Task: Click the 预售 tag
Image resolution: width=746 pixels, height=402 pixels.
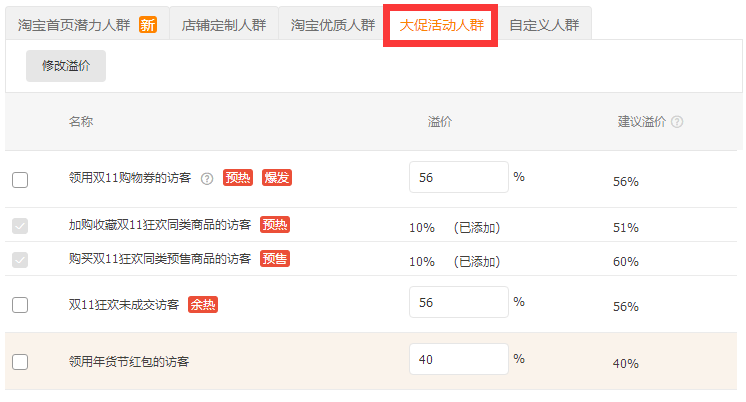Action: tap(275, 258)
